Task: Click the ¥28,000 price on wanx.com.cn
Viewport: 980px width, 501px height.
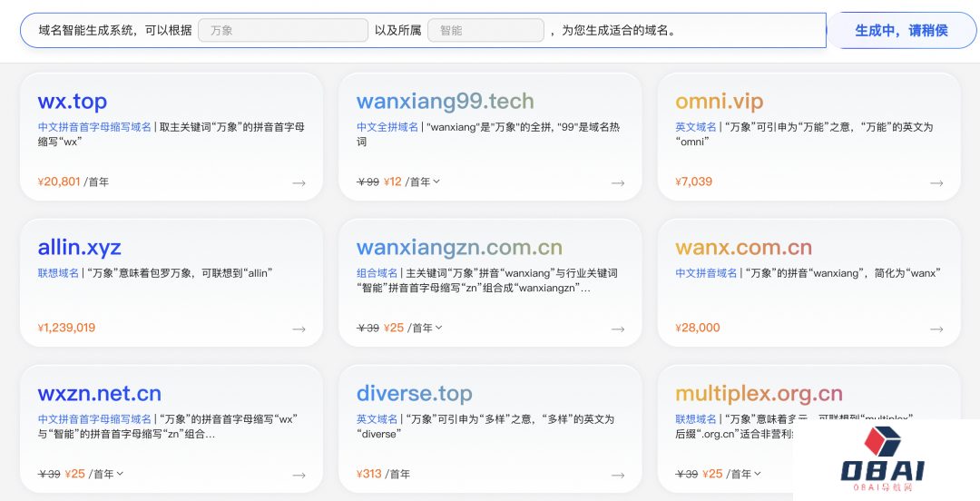Action: (x=698, y=328)
